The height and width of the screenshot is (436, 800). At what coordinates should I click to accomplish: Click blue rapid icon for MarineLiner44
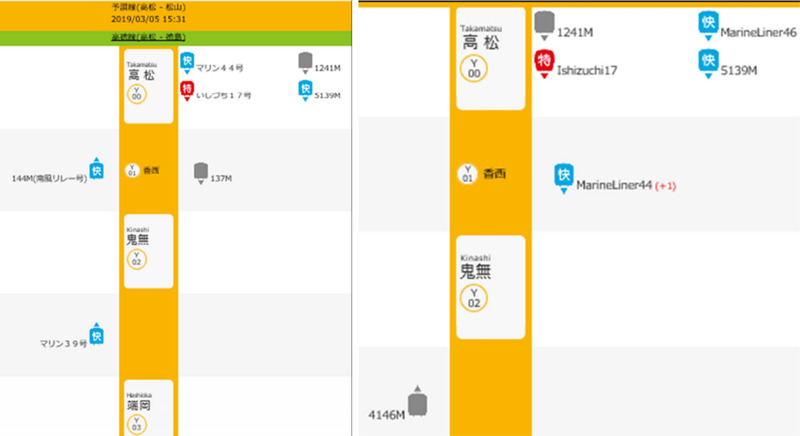pyautogui.click(x=564, y=179)
